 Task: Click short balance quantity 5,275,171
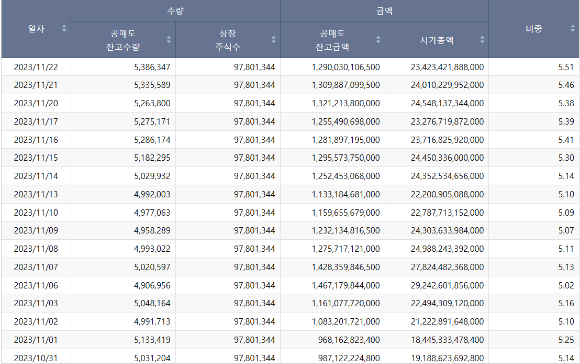click(152, 121)
